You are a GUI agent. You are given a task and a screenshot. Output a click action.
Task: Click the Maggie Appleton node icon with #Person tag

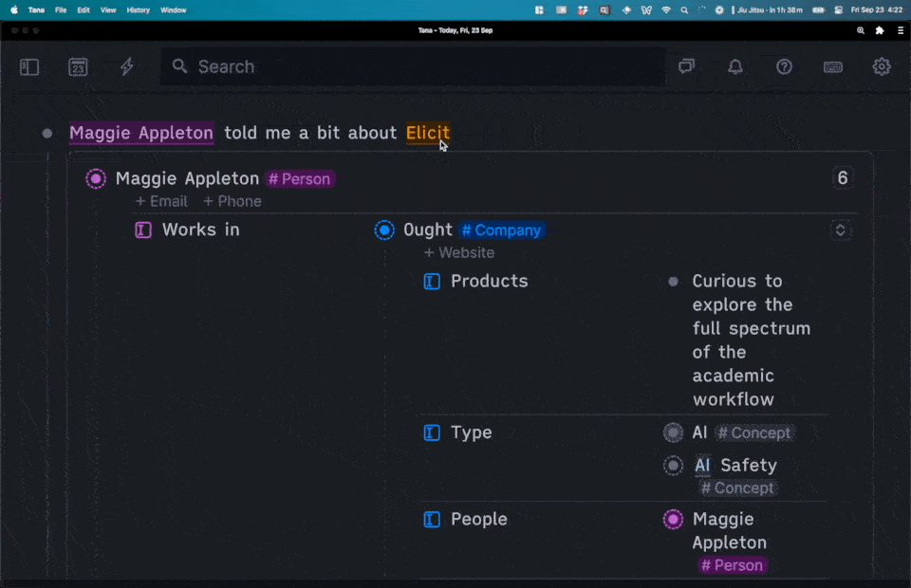[x=96, y=179]
